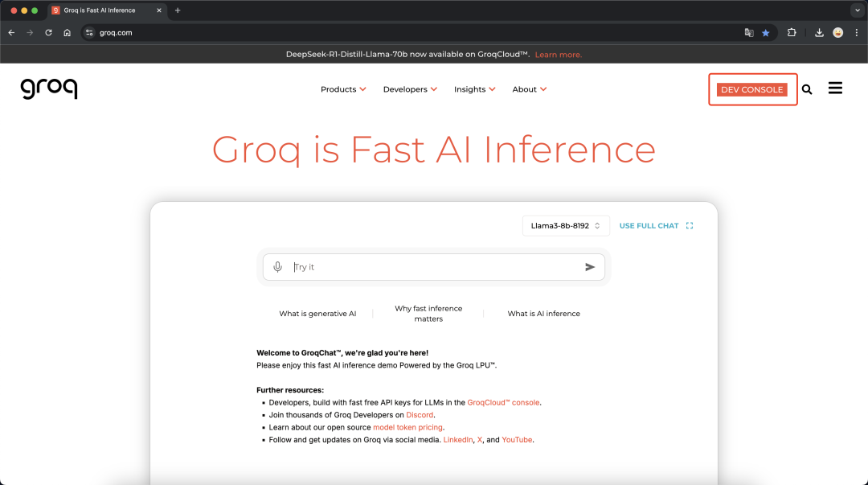Open the site search magnifier icon
This screenshot has width=868, height=485.
(807, 89)
